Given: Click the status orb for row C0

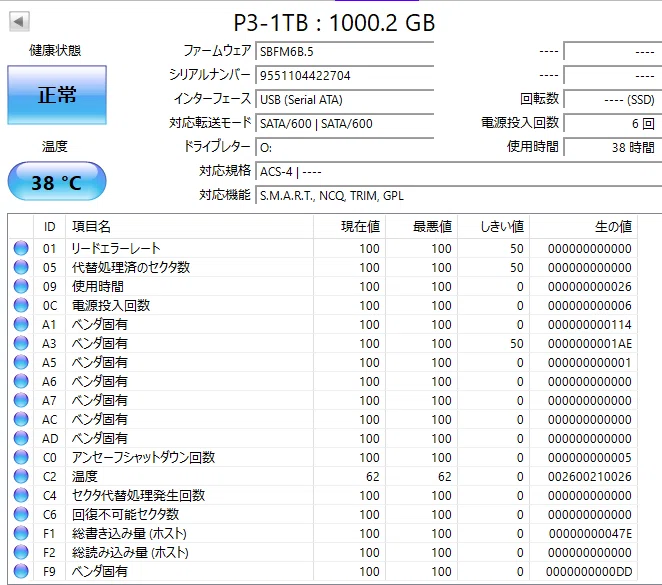Looking at the screenshot, I should [x=21, y=457].
